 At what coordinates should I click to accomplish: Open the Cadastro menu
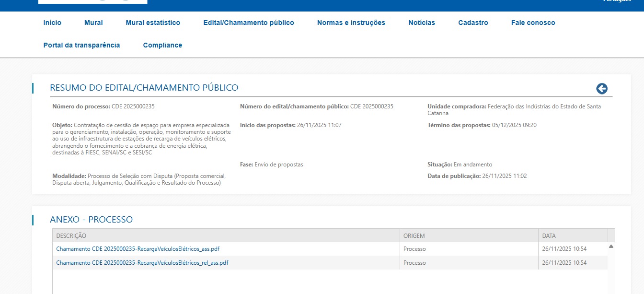[473, 23]
